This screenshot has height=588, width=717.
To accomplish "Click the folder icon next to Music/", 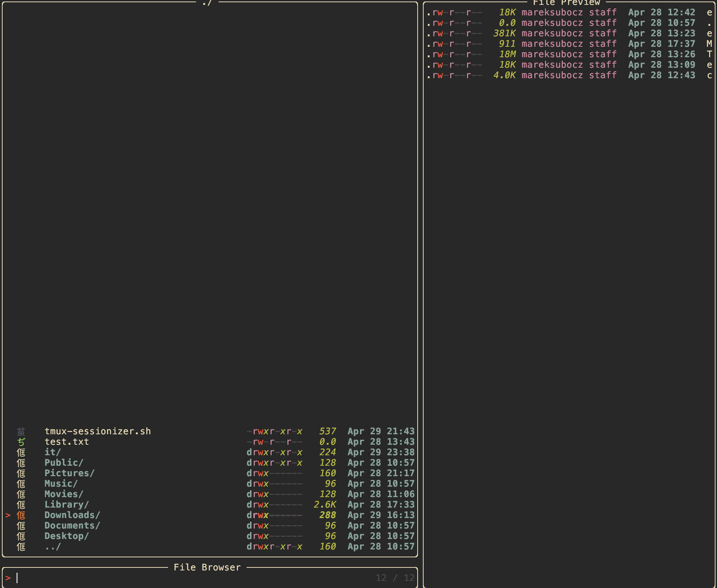I will click(x=21, y=484).
